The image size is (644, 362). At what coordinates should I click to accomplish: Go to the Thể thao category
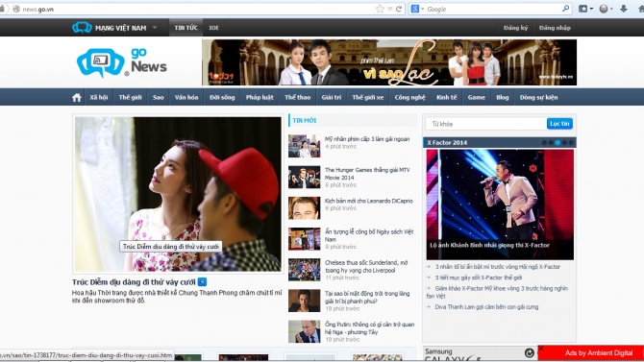(x=298, y=97)
